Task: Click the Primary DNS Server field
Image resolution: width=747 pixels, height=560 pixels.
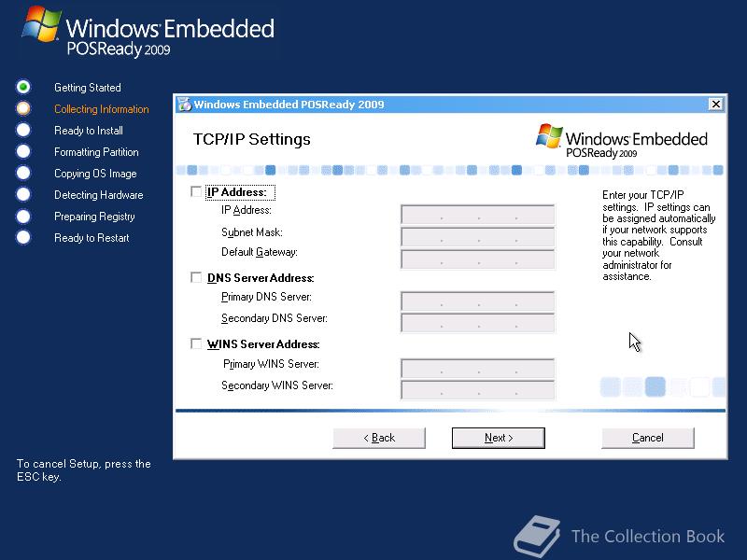Action: 478,301
